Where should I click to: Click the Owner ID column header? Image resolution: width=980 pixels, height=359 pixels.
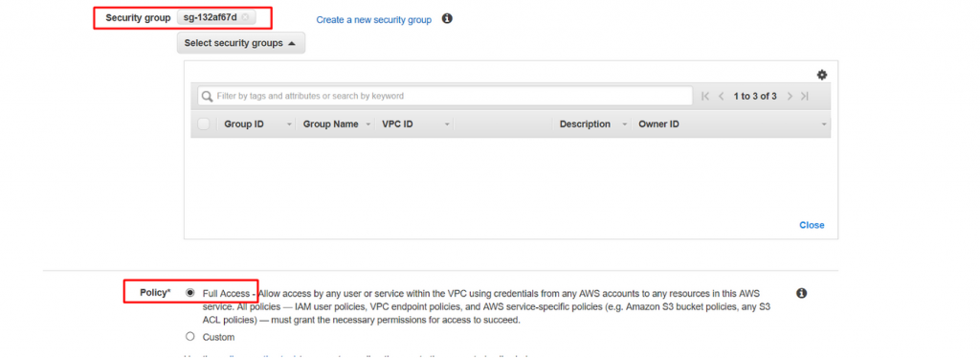(x=658, y=123)
